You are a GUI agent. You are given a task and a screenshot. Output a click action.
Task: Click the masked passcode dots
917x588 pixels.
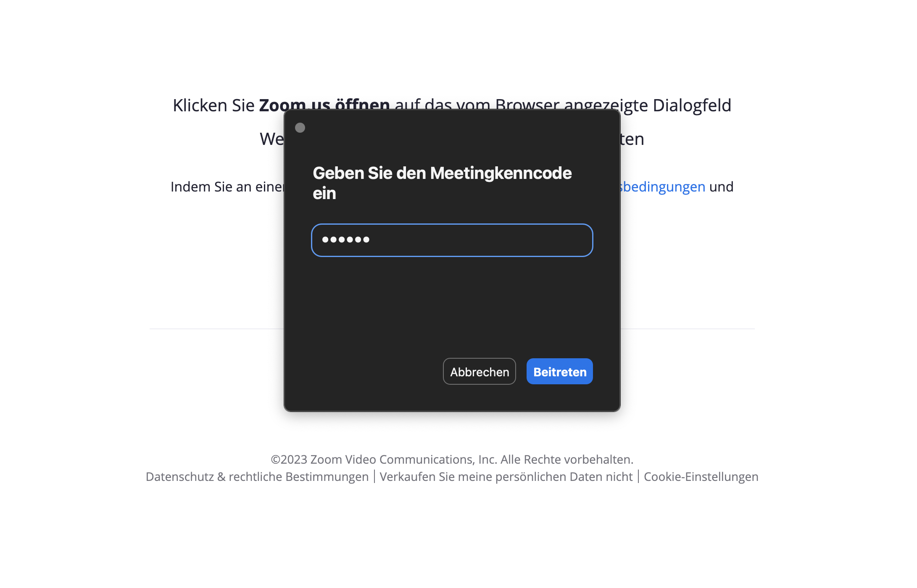click(345, 240)
